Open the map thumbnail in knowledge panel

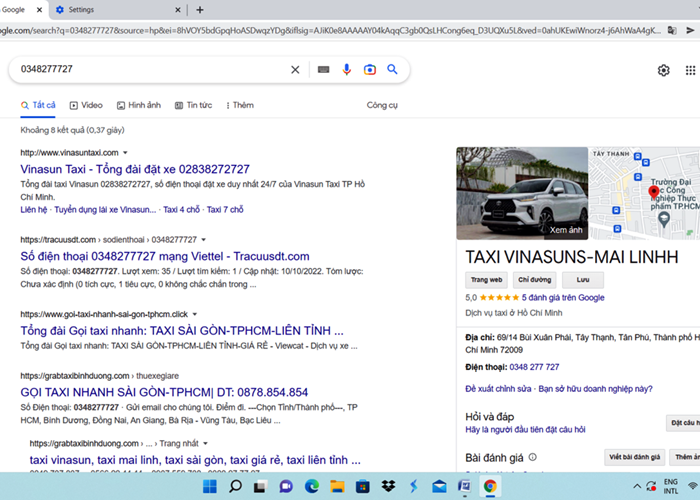point(644,193)
